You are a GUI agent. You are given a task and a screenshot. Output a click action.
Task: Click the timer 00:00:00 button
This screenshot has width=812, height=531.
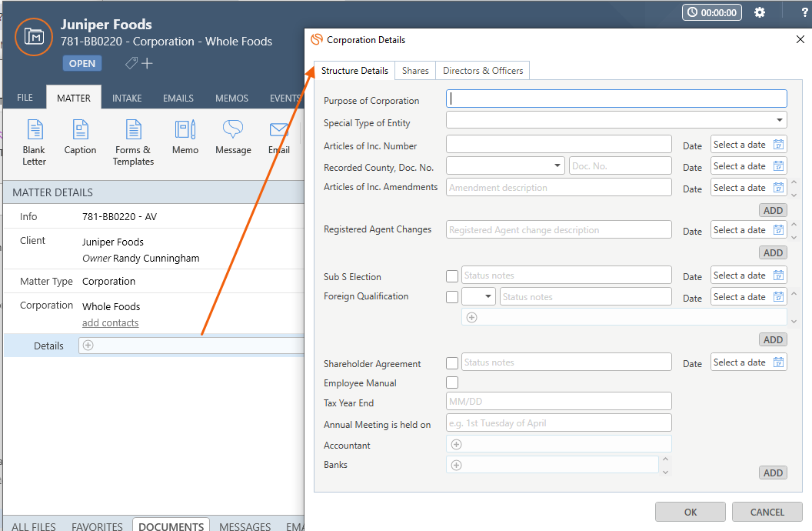pyautogui.click(x=711, y=12)
